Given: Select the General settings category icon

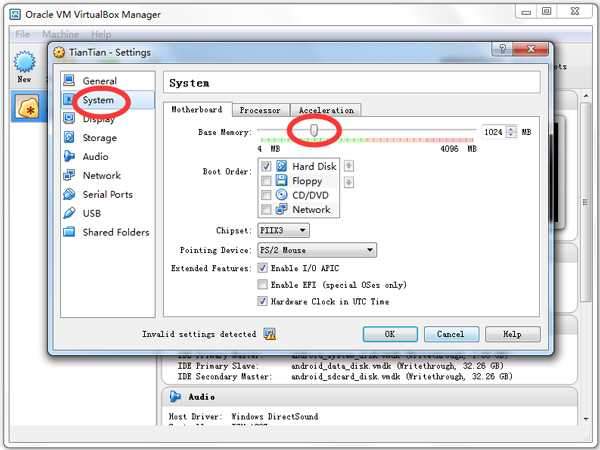Looking at the screenshot, I should 69,81.
